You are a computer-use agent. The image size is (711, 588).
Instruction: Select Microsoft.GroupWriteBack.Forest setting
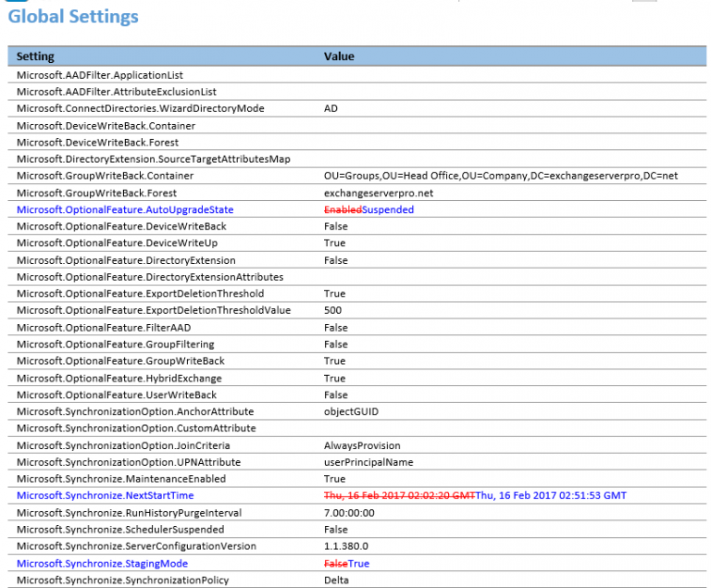tap(96, 193)
